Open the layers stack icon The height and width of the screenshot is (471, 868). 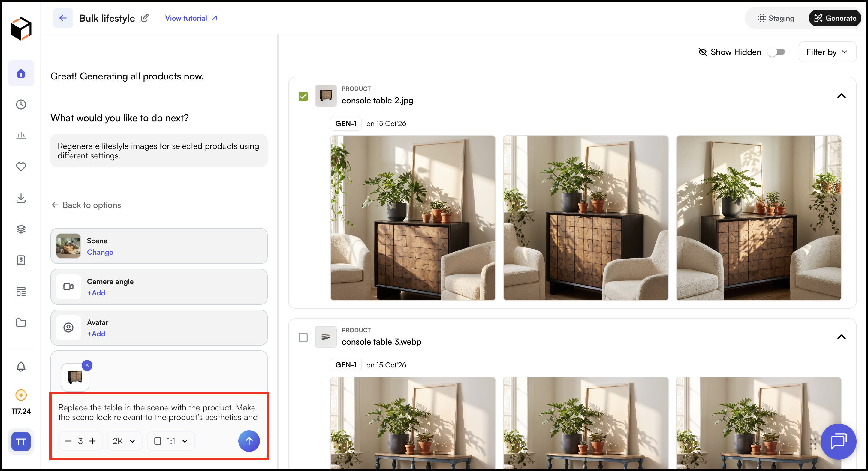[21, 229]
